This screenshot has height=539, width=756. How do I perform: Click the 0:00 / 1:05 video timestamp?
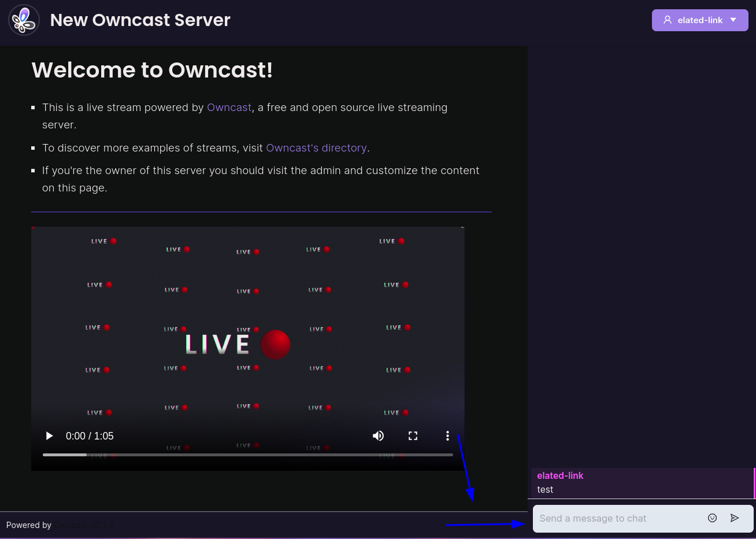[90, 435]
